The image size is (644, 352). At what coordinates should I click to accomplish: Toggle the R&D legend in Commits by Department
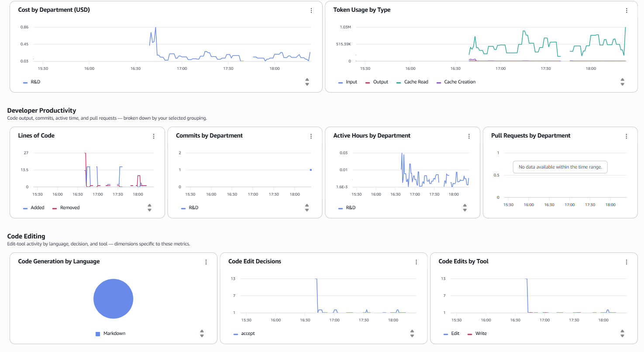click(x=189, y=207)
